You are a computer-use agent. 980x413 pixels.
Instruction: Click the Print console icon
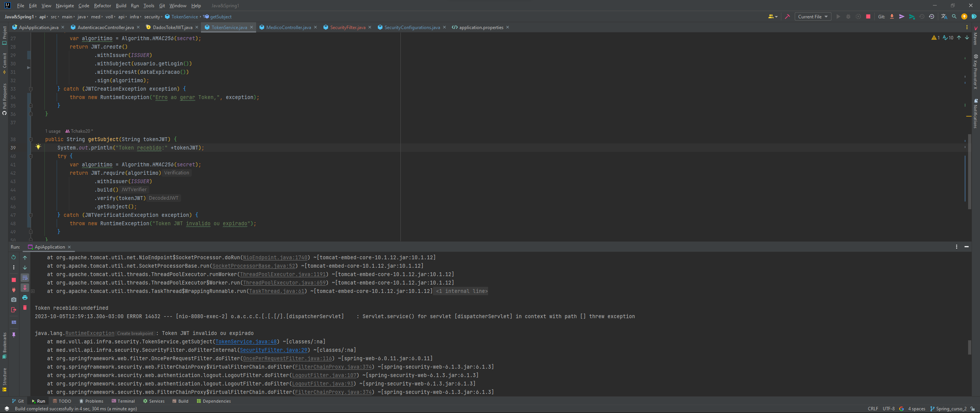click(25, 298)
